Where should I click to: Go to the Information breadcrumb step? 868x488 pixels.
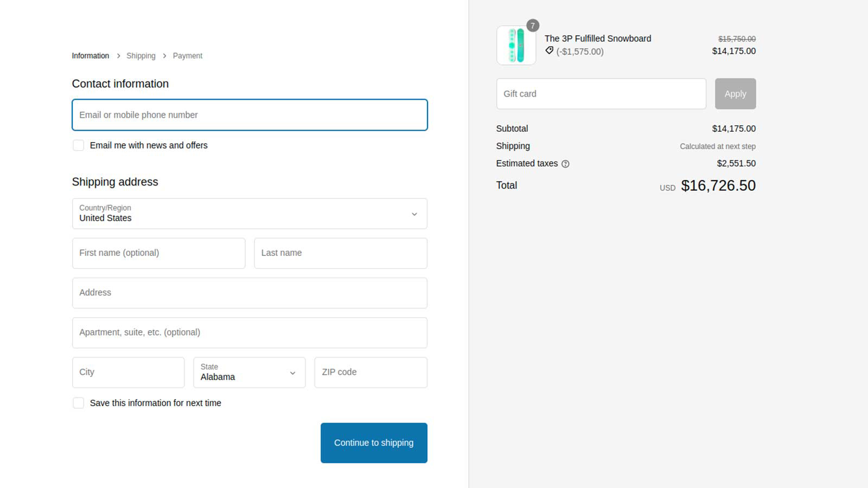point(90,56)
